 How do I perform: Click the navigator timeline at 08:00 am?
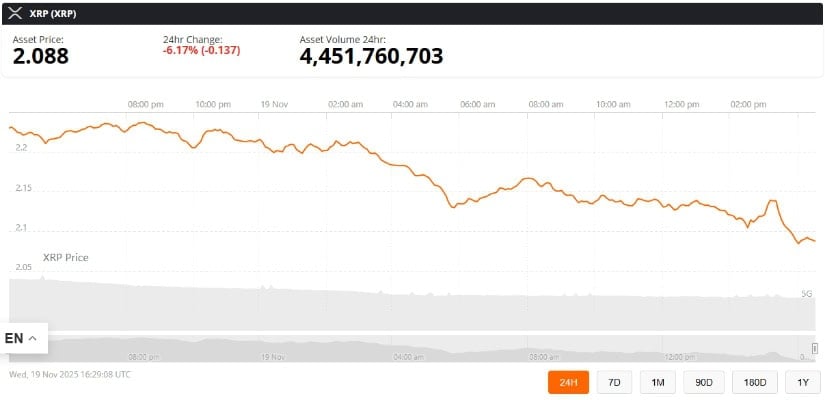[543, 356]
